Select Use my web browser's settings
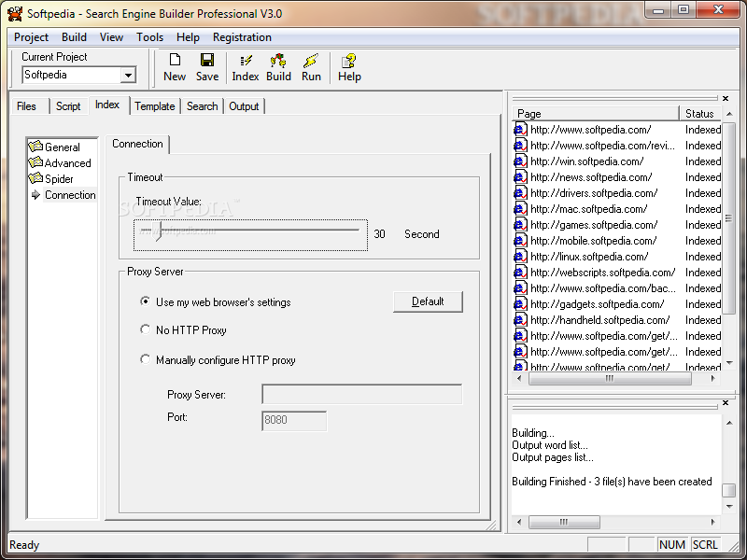747x560 pixels. click(145, 301)
